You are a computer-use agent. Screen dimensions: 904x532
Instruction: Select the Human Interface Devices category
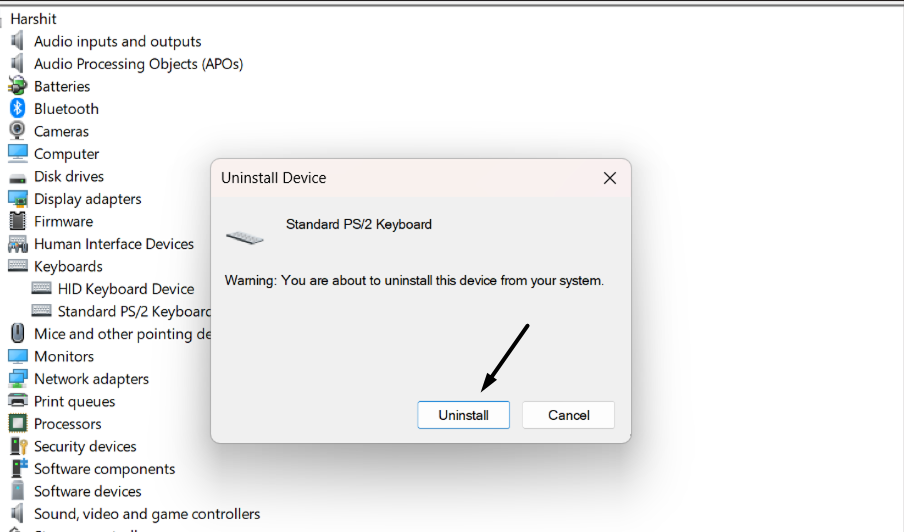(x=114, y=244)
